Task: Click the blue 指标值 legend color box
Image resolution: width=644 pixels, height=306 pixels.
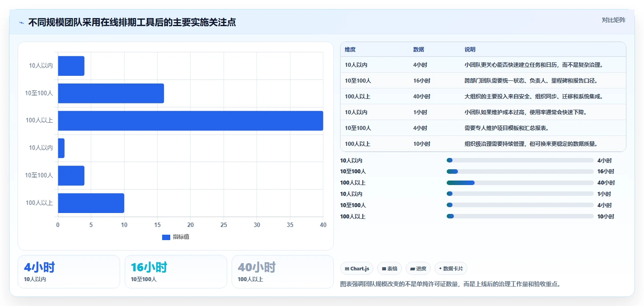Action: [166, 237]
